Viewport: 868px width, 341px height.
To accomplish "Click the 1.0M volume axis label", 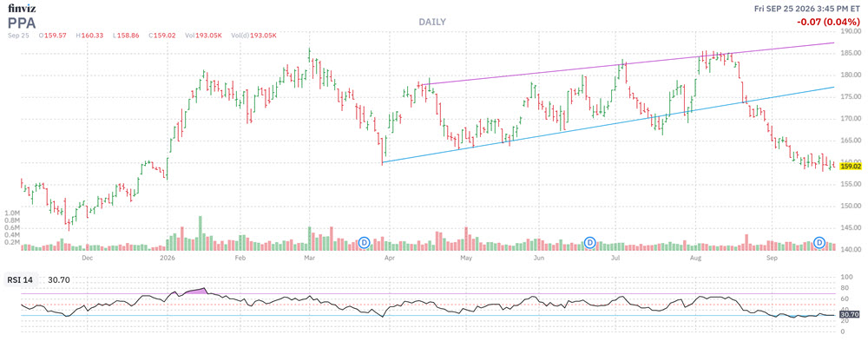I will pos(12,213).
